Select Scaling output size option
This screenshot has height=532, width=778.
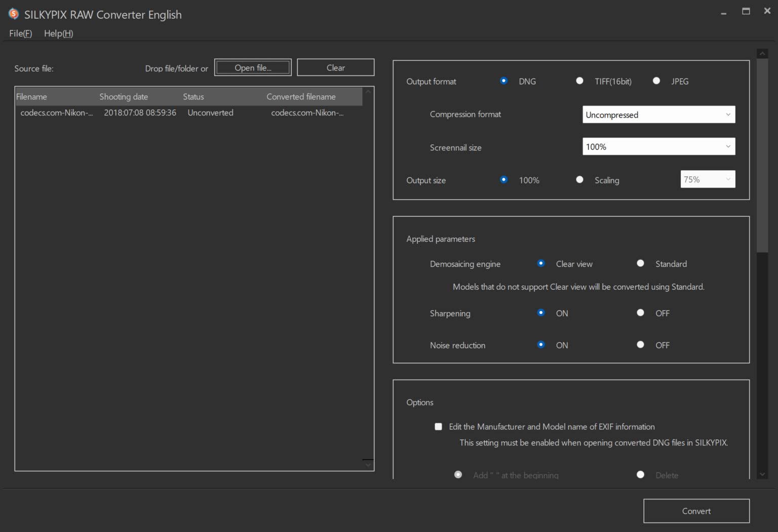579,179
